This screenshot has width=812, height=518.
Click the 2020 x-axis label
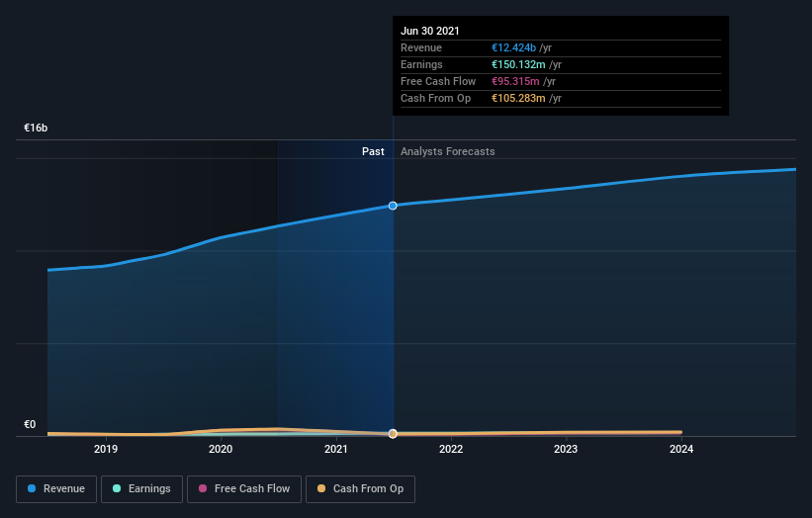click(221, 449)
